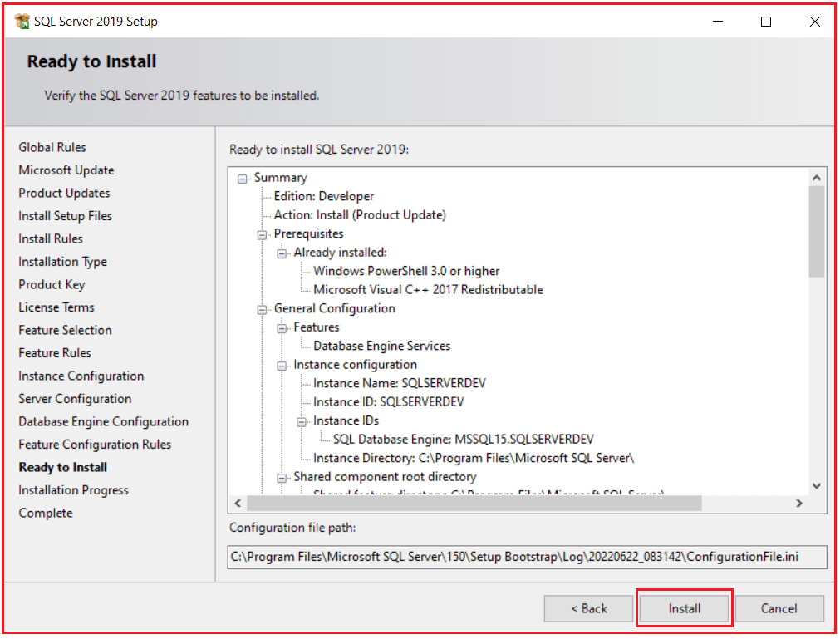
Task: Cancel the SQL Server setup
Action: (779, 608)
